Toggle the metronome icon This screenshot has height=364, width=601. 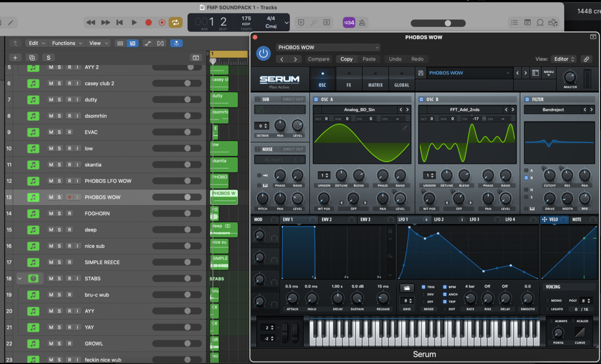(x=362, y=23)
